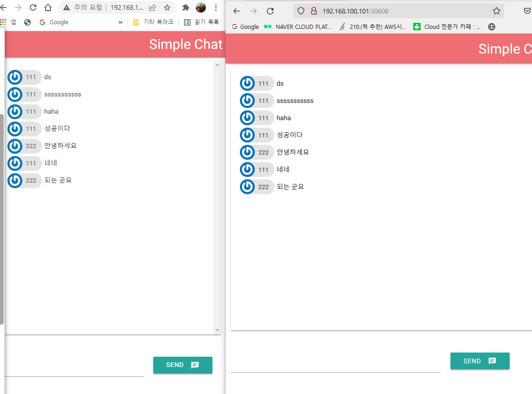Click the Firefox URL 192.168.100.101:30608

[355, 11]
